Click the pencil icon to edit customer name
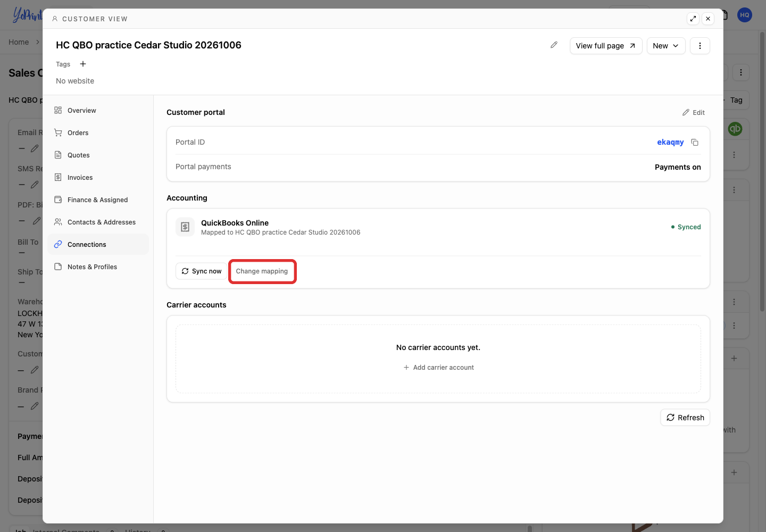 click(554, 45)
